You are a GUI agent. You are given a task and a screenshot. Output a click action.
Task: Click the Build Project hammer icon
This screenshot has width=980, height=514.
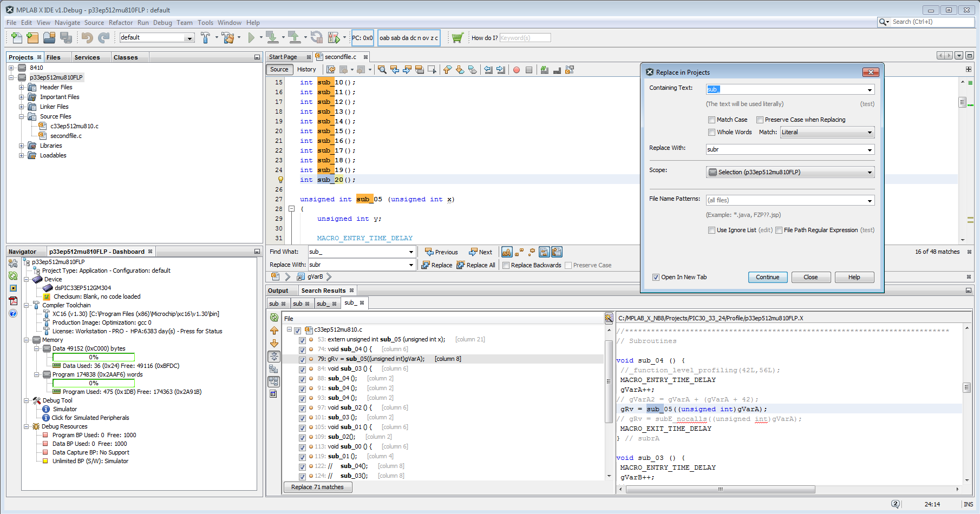pyautogui.click(x=206, y=37)
